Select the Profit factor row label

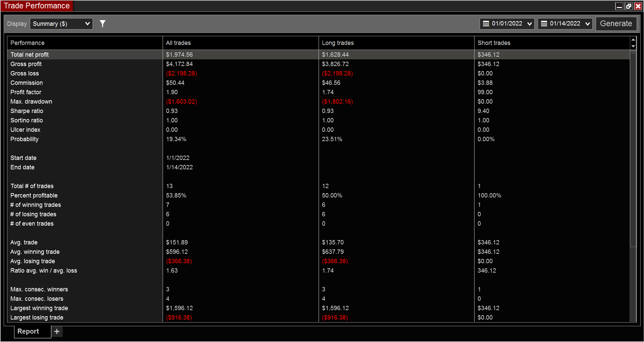coord(26,92)
